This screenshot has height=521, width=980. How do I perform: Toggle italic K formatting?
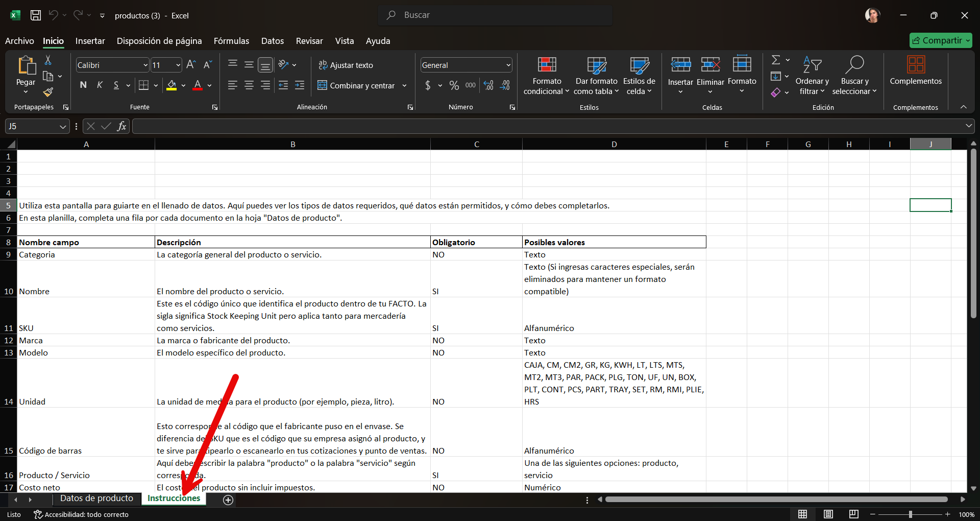pyautogui.click(x=100, y=85)
